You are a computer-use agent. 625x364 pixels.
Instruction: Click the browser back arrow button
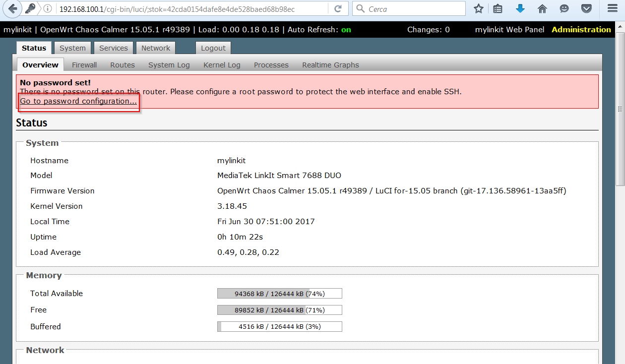point(13,9)
